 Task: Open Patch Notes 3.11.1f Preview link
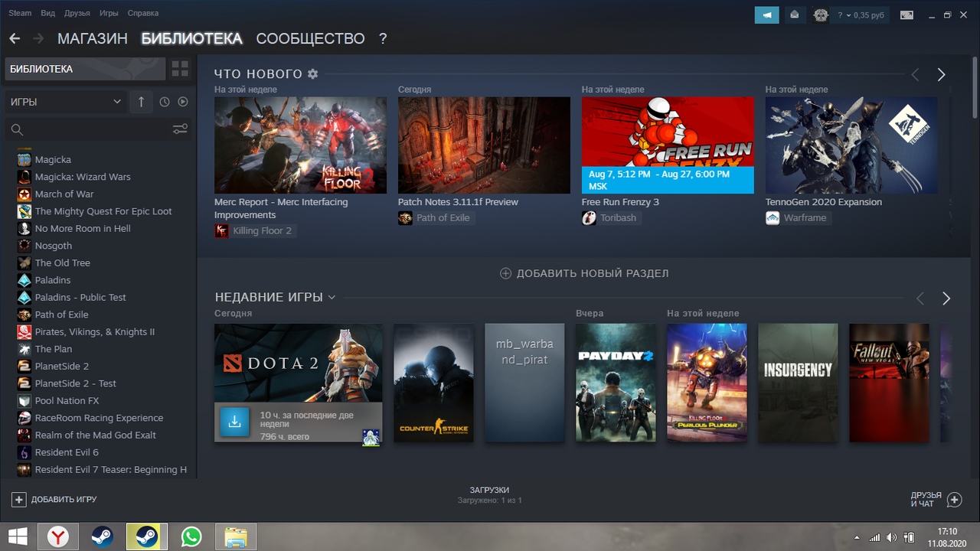(x=458, y=202)
